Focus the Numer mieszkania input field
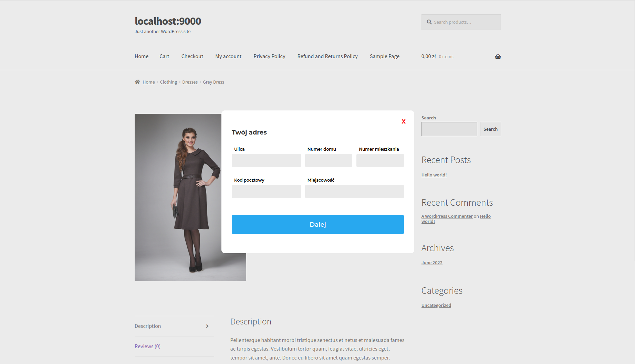This screenshot has width=635, height=364. tap(380, 160)
